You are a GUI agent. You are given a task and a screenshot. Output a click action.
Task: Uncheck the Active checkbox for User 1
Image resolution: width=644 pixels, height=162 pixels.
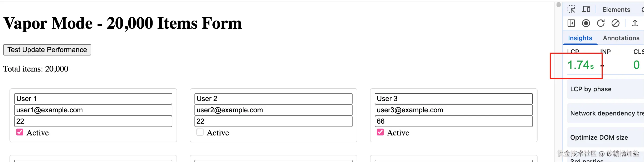coord(20,132)
